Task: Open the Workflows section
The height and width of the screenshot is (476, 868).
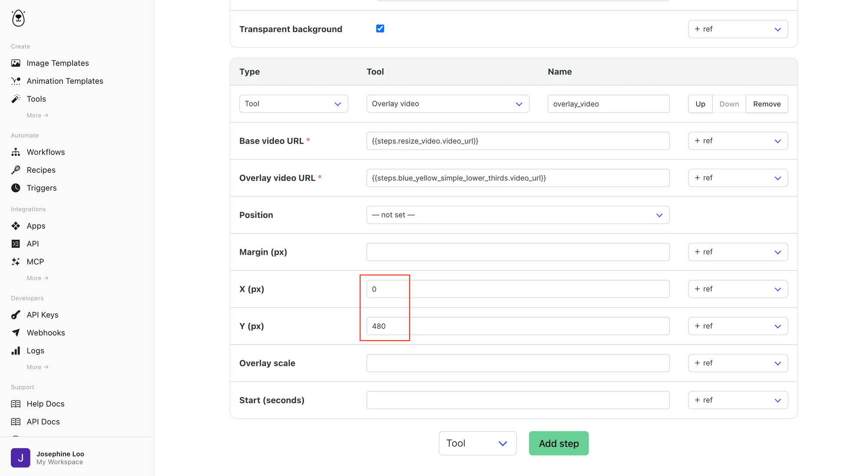Action: [46, 152]
